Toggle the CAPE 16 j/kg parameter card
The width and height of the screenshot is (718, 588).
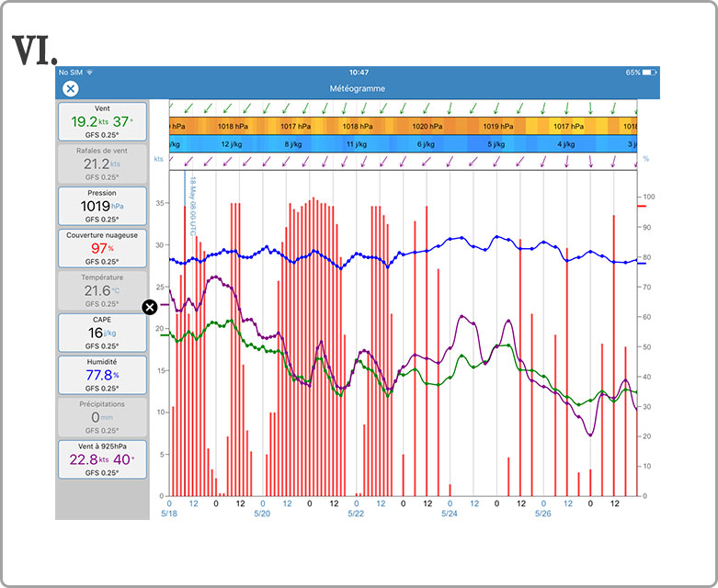102,333
